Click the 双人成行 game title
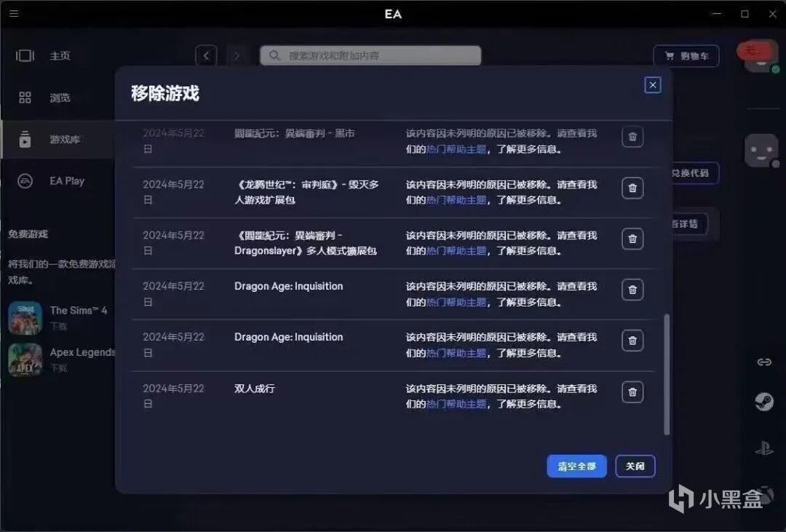The width and height of the screenshot is (786, 532). pyautogui.click(x=255, y=389)
